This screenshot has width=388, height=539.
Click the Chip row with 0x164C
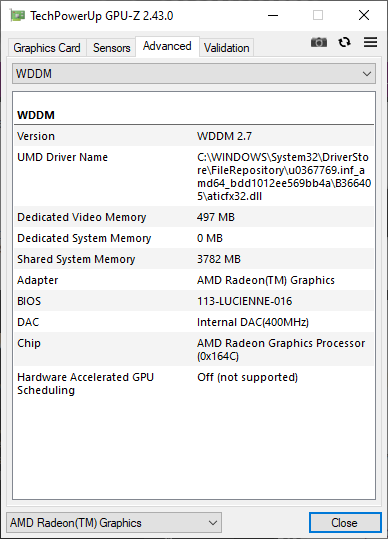(194, 349)
